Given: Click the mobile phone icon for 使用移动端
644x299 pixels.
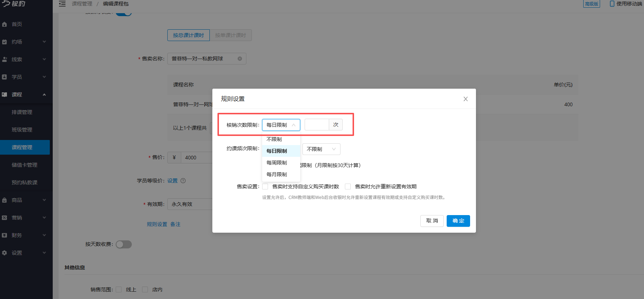Looking at the screenshot, I should [612, 4].
